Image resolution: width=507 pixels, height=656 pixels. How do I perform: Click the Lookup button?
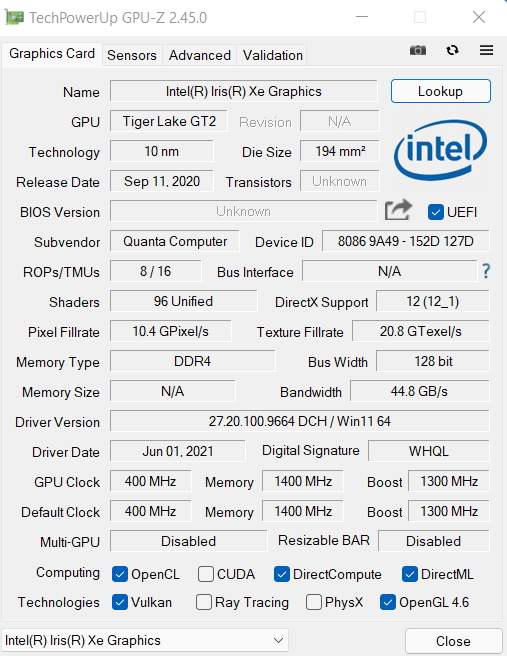(x=440, y=91)
